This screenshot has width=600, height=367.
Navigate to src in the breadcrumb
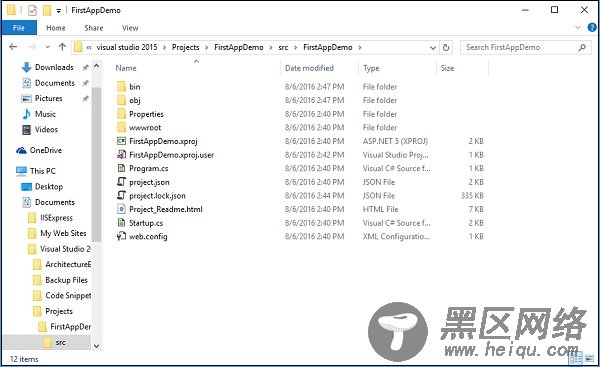(283, 47)
